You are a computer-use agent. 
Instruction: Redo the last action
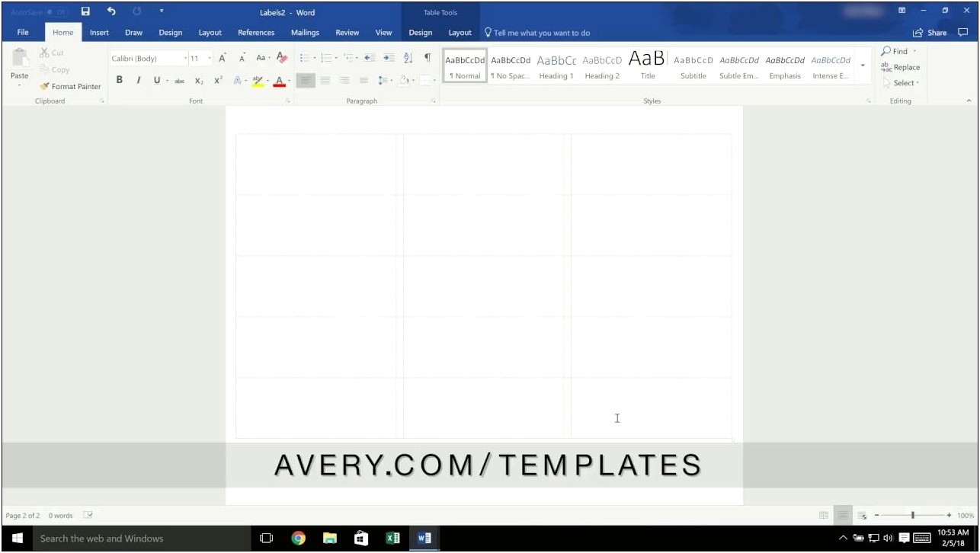click(137, 11)
